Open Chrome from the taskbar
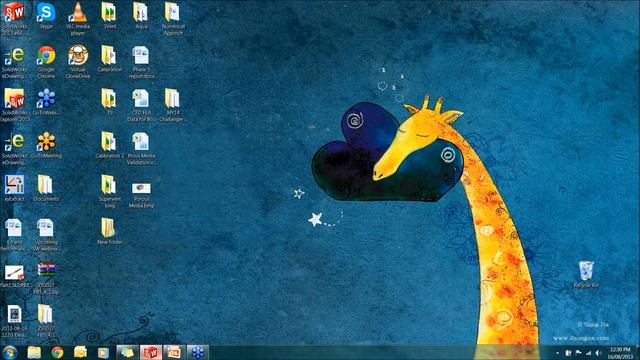The image size is (640, 360). (57, 352)
